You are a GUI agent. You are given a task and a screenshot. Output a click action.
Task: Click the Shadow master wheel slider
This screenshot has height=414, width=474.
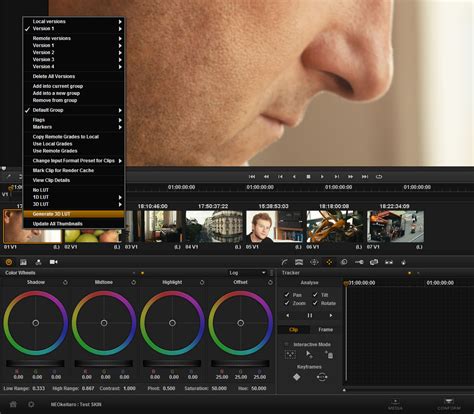35,364
